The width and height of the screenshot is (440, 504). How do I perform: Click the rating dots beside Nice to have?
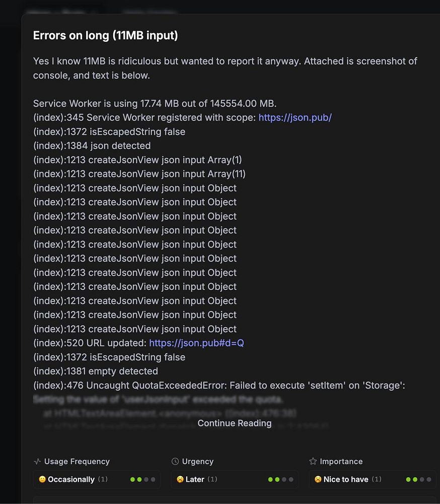[419, 480]
